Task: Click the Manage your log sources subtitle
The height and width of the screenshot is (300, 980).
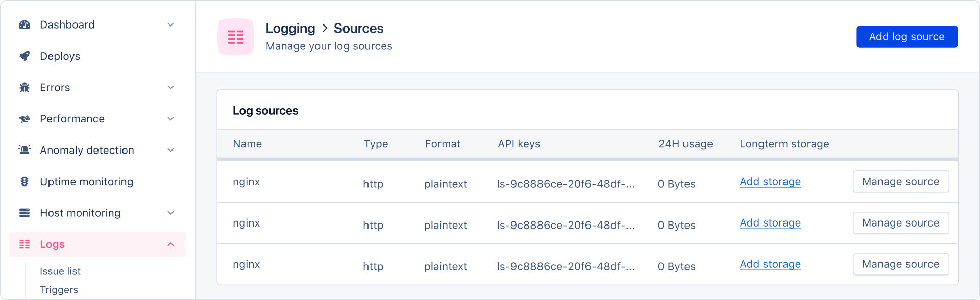Action: 329,46
